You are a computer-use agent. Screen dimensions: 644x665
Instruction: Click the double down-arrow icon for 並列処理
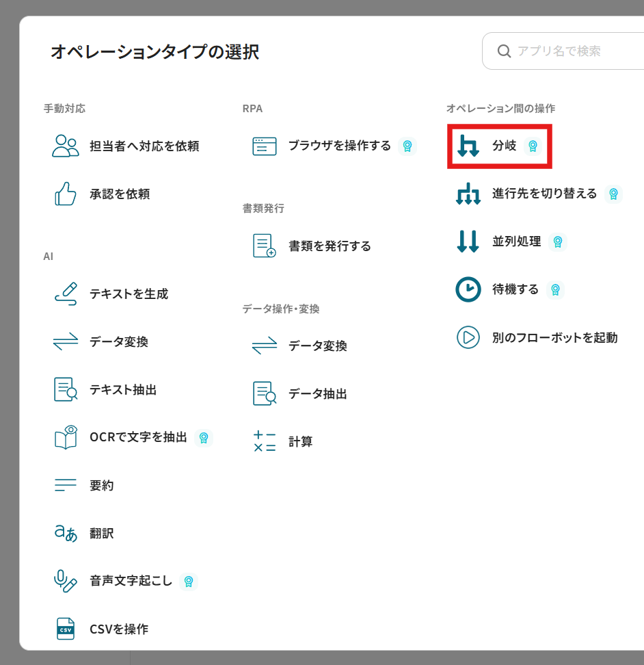468,242
